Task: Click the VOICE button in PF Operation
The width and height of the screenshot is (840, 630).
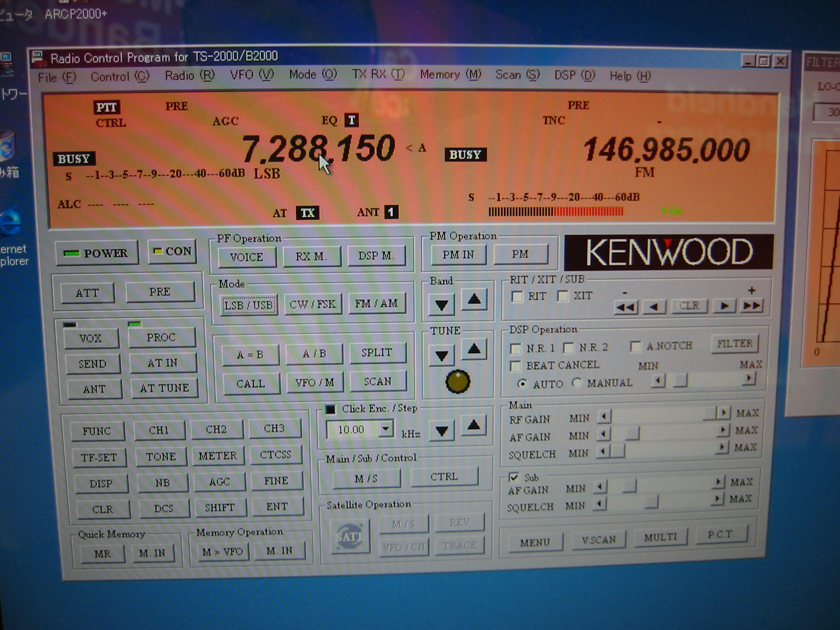Action: [x=246, y=257]
